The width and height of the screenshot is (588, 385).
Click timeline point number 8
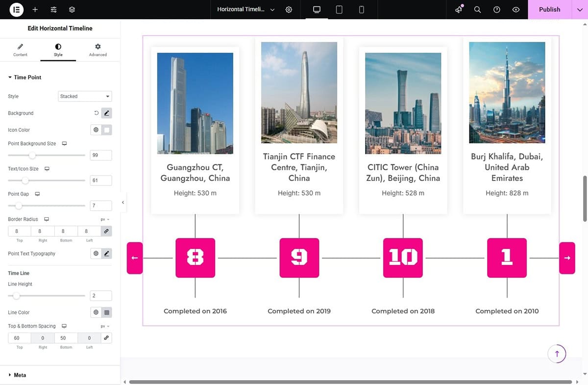pos(195,258)
